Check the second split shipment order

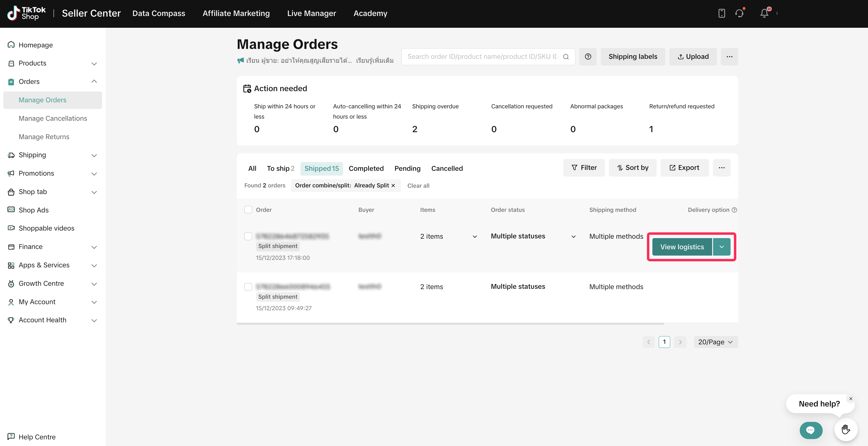(248, 287)
